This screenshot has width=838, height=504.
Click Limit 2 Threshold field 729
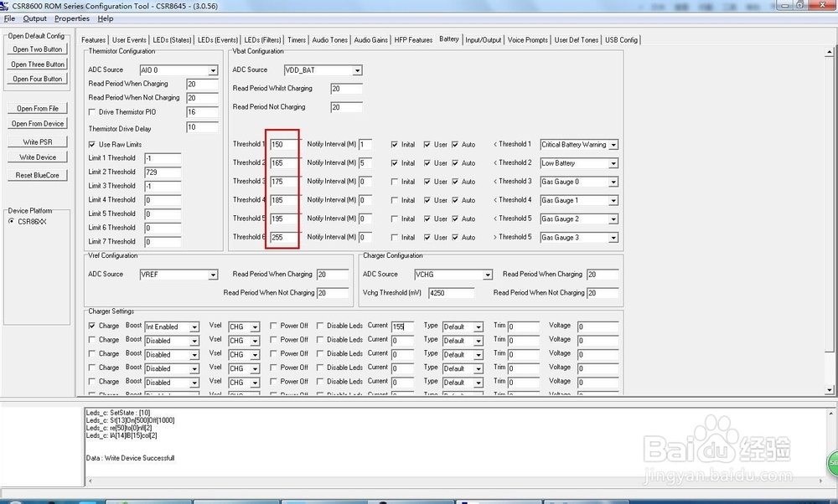click(x=163, y=172)
